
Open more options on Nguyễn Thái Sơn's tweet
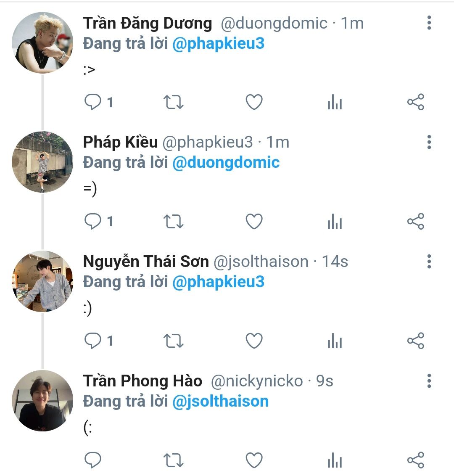429,262
